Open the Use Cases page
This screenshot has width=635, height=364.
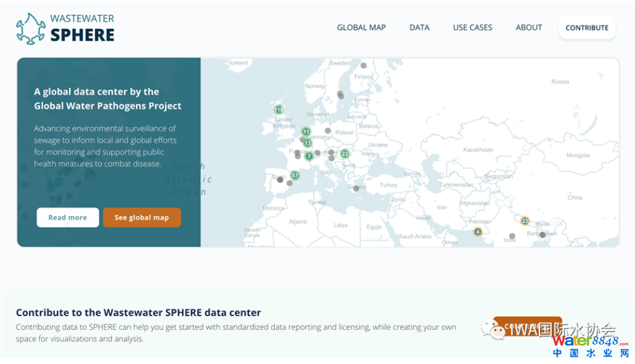click(472, 28)
